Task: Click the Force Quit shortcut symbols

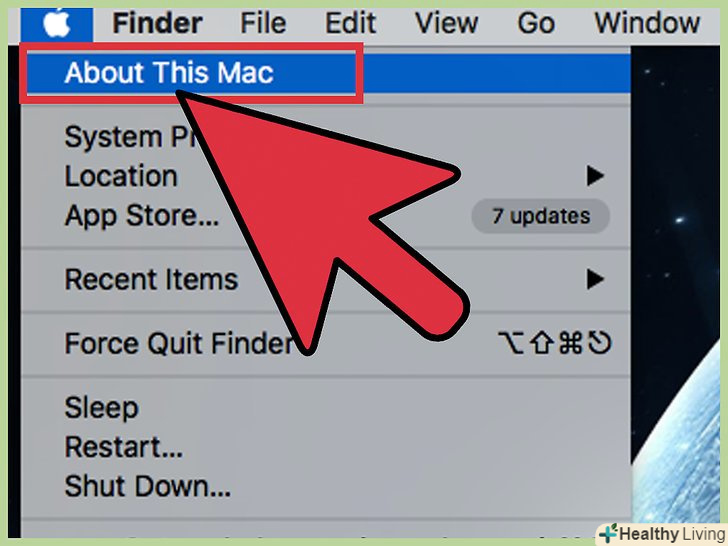Action: click(x=555, y=344)
